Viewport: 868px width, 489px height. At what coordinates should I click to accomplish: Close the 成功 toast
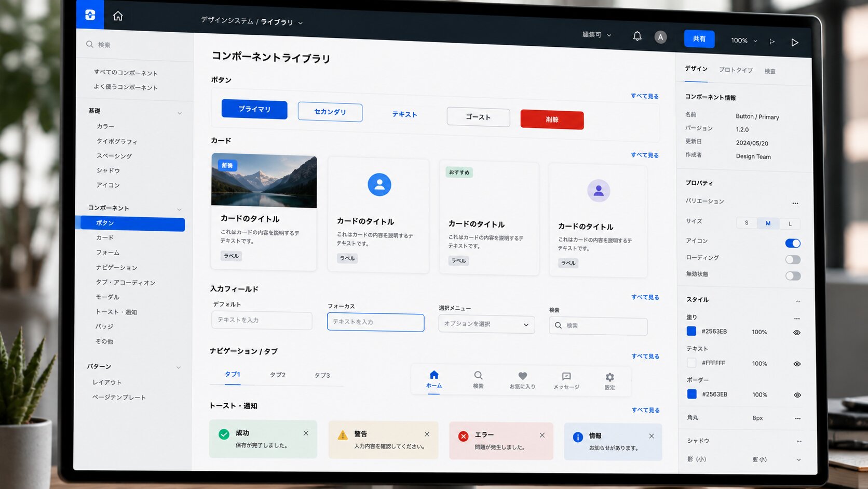306,433
